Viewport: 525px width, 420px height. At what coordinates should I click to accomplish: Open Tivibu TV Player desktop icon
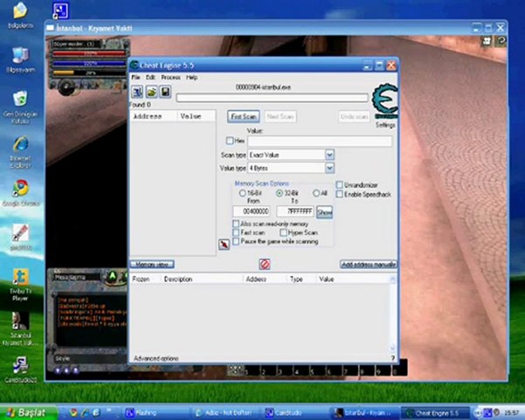point(20,285)
